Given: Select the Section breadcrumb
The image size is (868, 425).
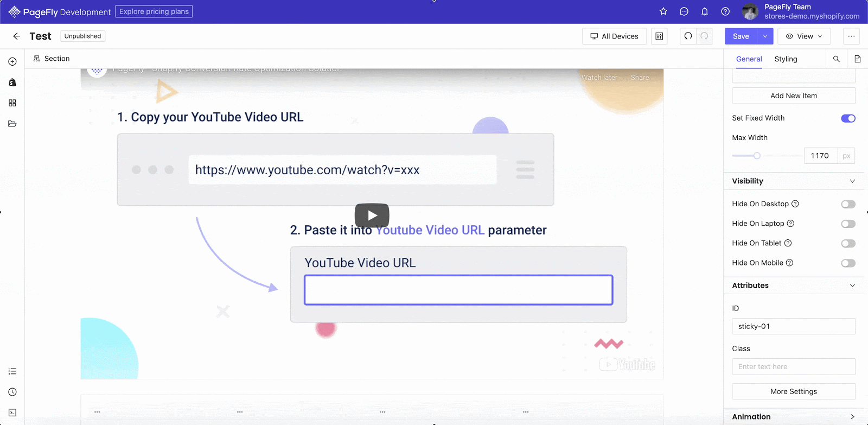Looking at the screenshot, I should [52, 59].
